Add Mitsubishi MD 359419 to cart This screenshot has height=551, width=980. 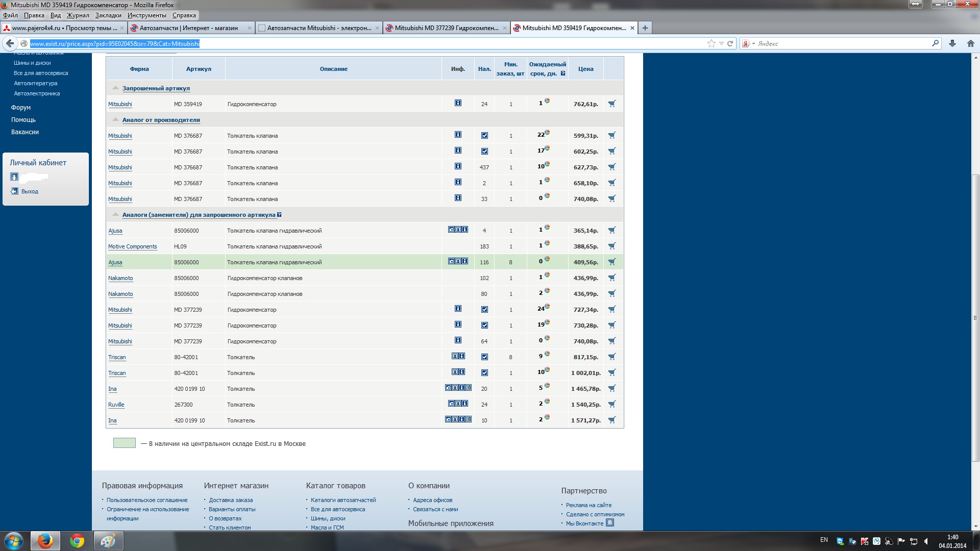pos(612,104)
